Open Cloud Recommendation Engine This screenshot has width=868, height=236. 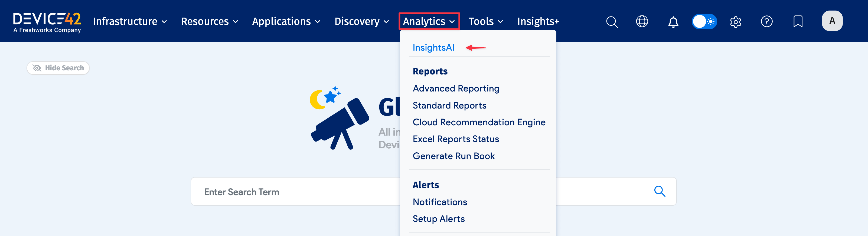click(x=479, y=122)
